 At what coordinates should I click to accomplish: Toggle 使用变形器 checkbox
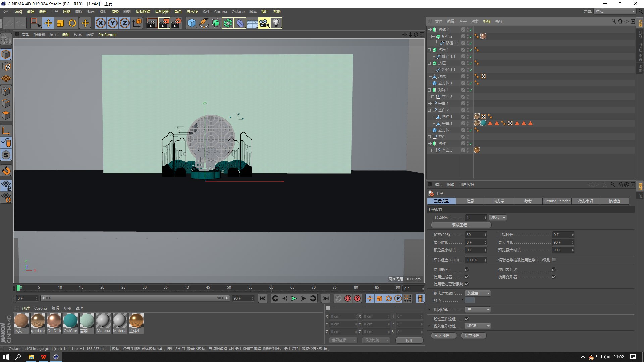[x=554, y=277]
